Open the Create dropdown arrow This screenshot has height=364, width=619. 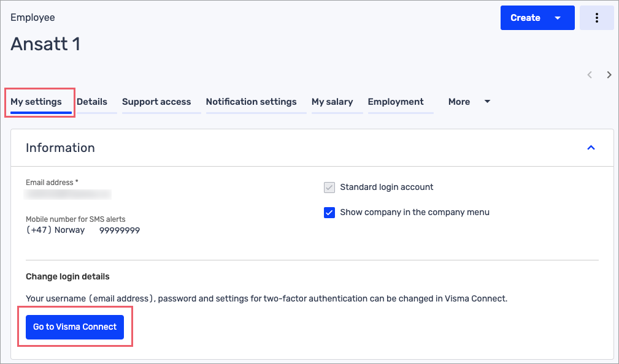[558, 18]
